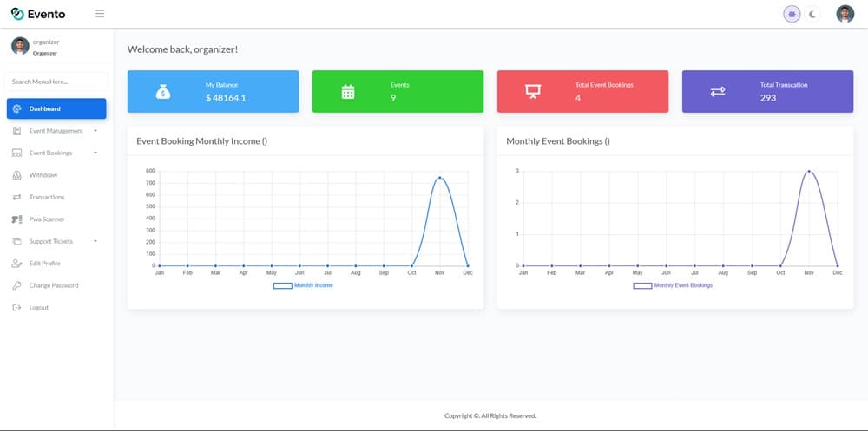Expand the Event Management submenu
This screenshot has width=868, height=431.
point(56,131)
